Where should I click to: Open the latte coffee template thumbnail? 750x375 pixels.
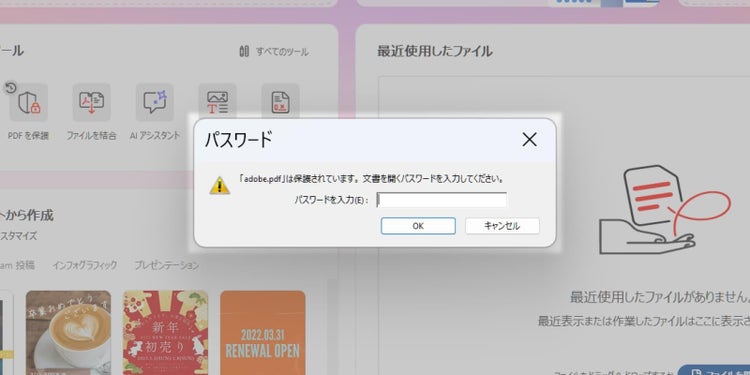point(68,333)
